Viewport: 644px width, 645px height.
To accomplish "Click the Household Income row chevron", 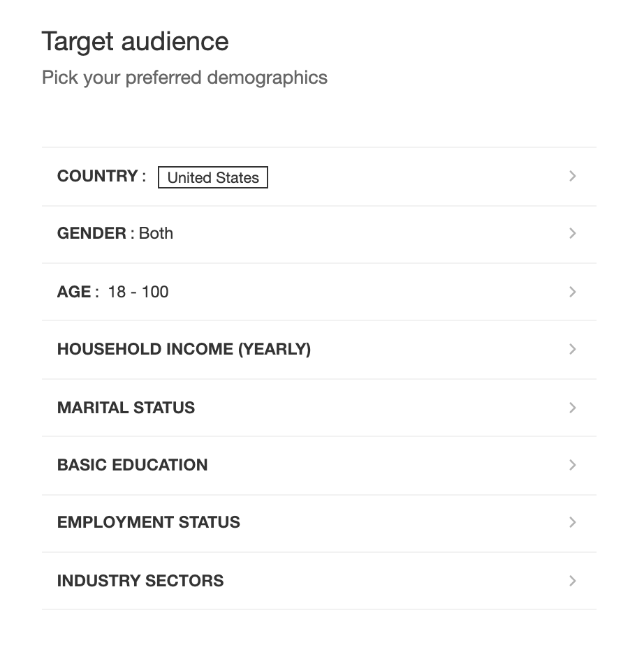I will pyautogui.click(x=572, y=349).
